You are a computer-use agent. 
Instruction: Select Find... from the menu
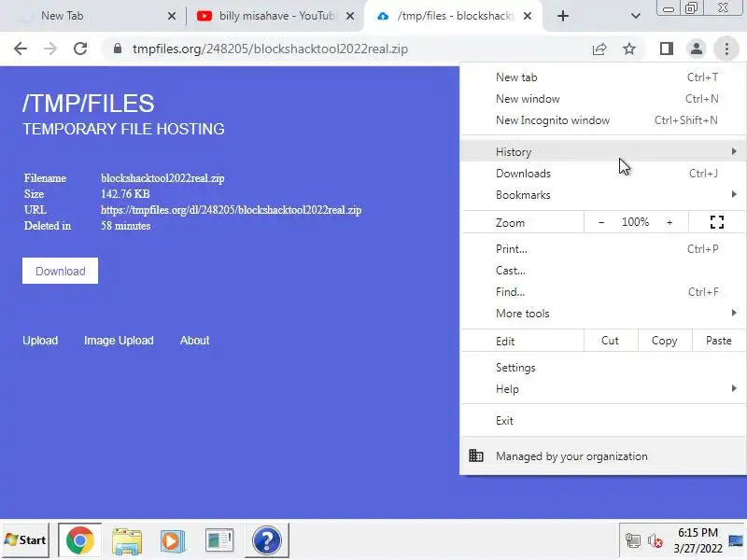602,292
